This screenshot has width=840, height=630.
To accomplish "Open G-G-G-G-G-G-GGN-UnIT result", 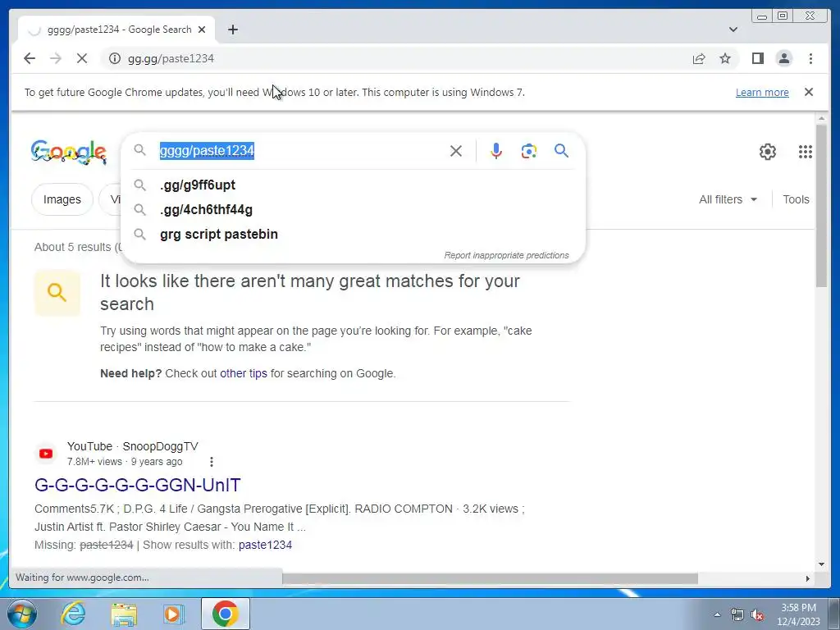I will 138,485.
